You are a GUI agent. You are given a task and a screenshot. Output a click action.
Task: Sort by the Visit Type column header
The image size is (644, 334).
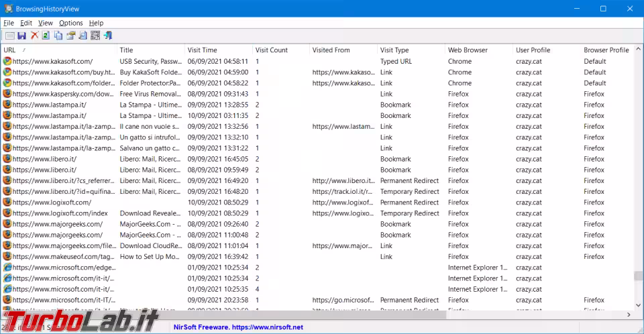pyautogui.click(x=411, y=50)
